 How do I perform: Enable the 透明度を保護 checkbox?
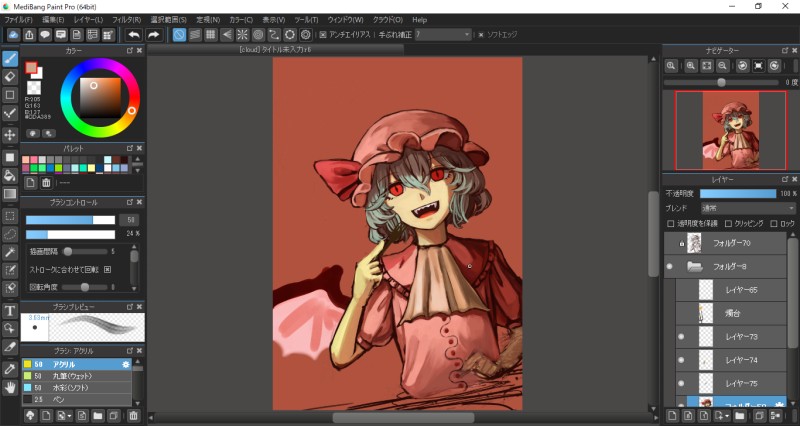(x=671, y=223)
